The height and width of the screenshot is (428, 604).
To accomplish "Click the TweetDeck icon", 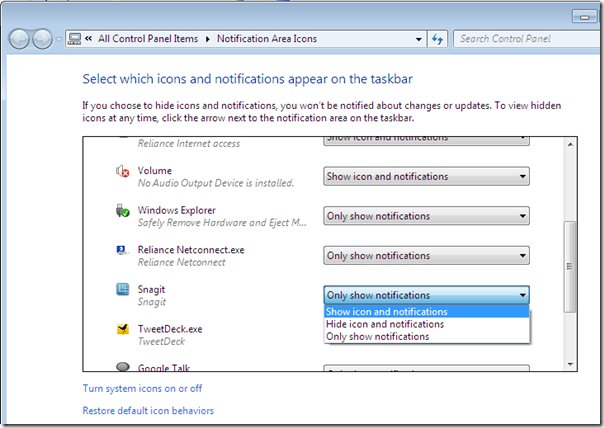I will 122,329.
